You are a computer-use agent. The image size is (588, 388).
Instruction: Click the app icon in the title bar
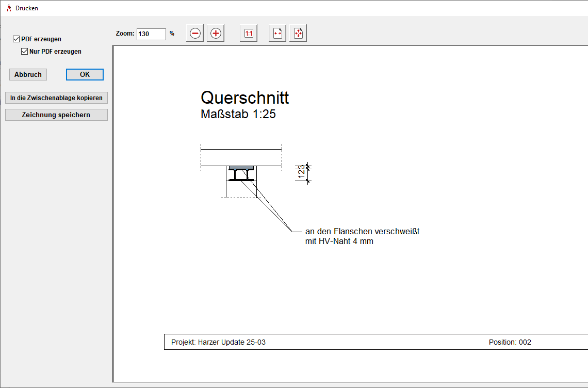[x=8, y=8]
